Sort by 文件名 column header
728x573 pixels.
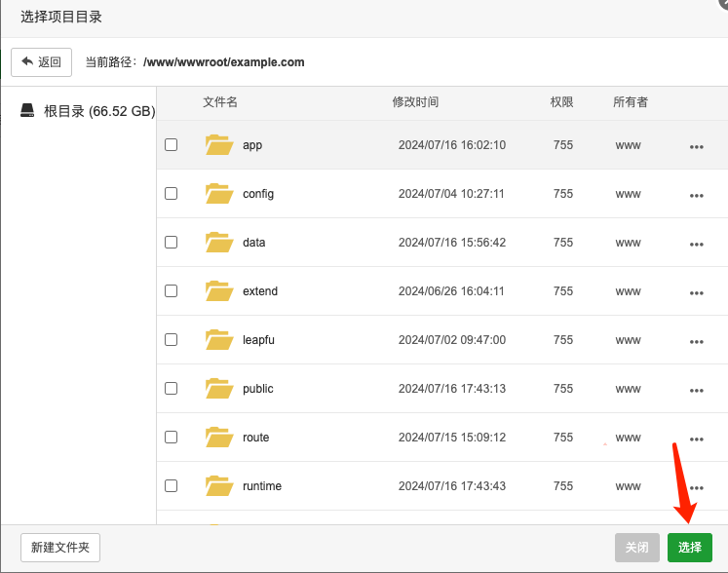[x=220, y=102]
